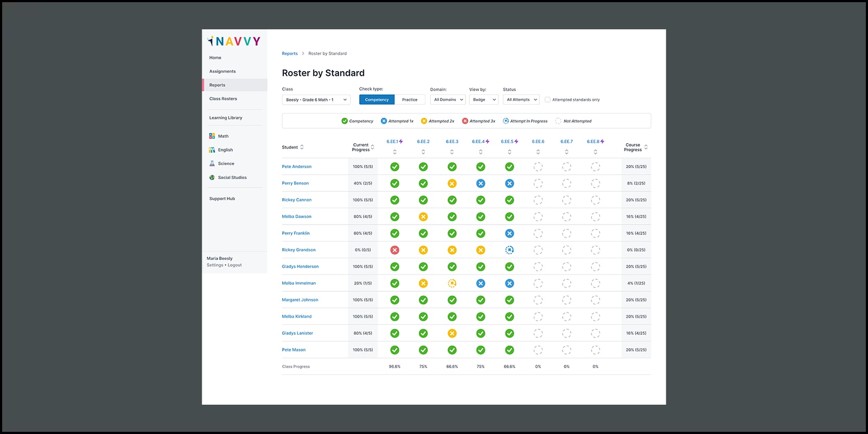Open Math in the Learning Library
The height and width of the screenshot is (434, 868).
(x=219, y=136)
